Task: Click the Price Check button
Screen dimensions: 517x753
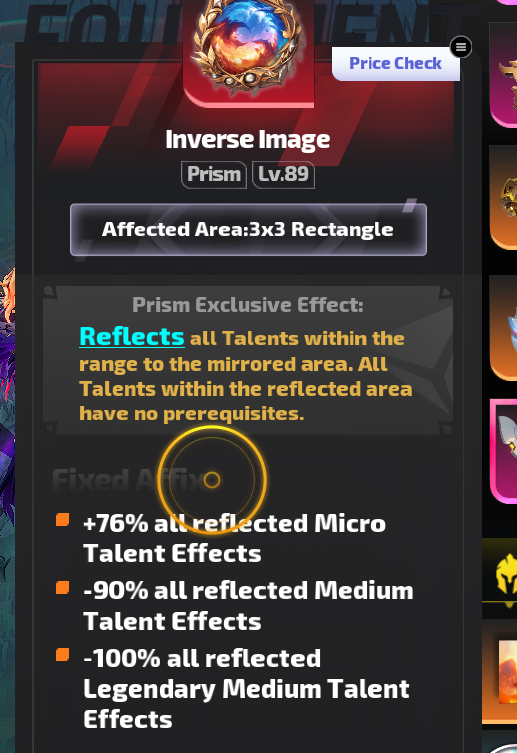Action: click(396, 63)
